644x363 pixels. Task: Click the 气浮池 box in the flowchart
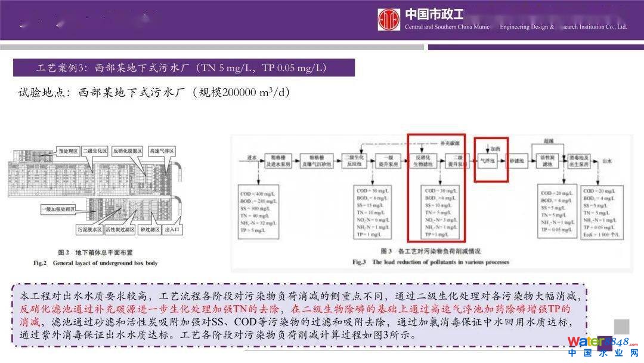pyautogui.click(x=487, y=161)
